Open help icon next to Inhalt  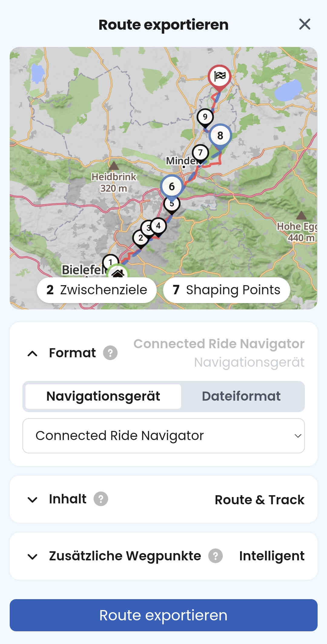(x=101, y=499)
